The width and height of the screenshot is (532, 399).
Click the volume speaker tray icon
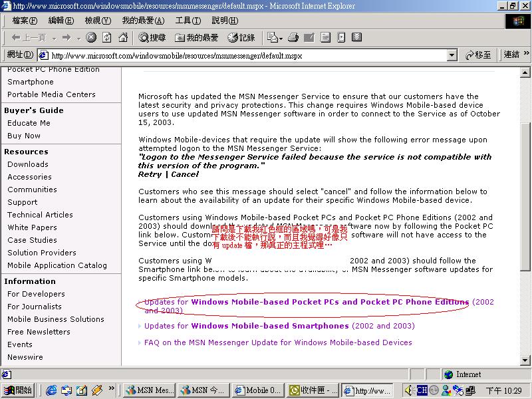(408, 390)
